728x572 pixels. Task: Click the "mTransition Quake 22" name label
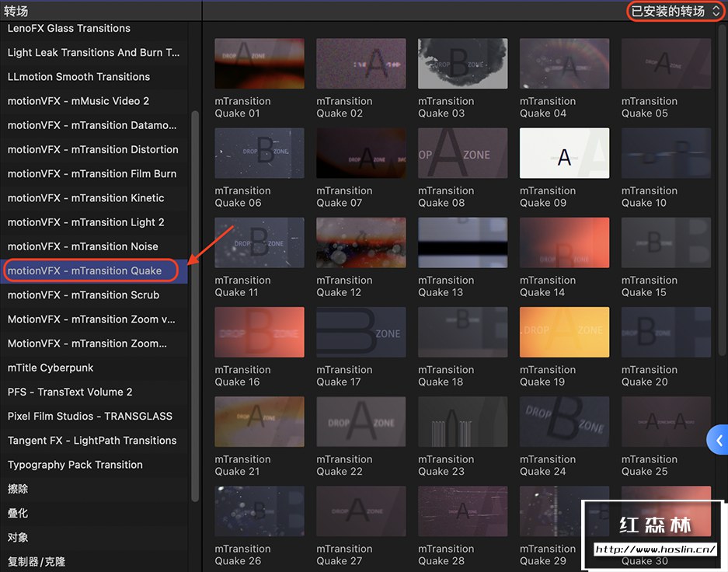(344, 466)
